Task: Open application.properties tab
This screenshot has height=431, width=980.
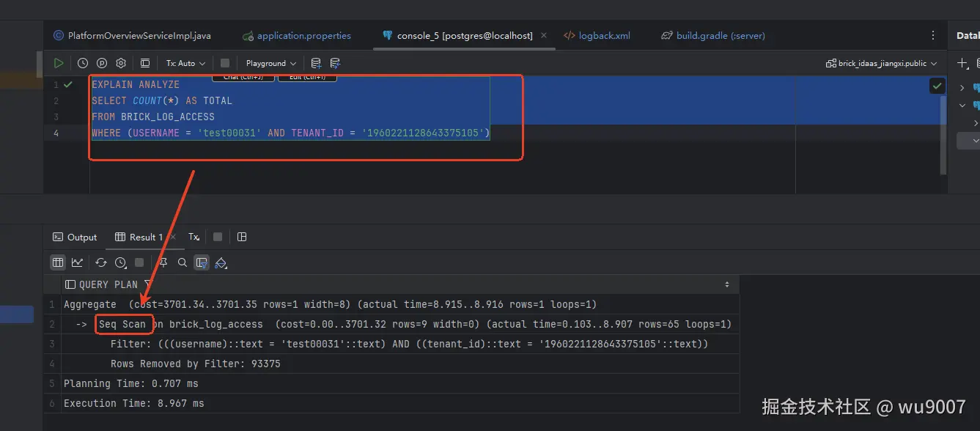Action: point(297,35)
